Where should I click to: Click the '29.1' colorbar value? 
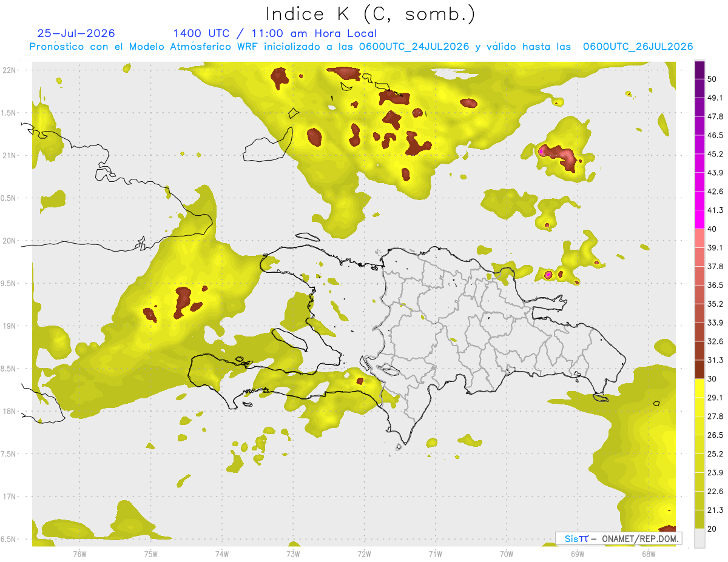point(715,398)
